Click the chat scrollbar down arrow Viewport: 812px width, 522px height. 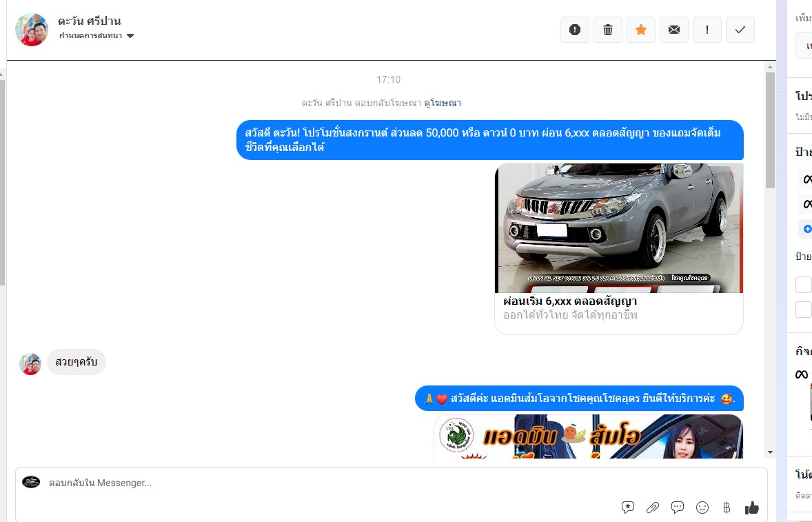coord(770,452)
